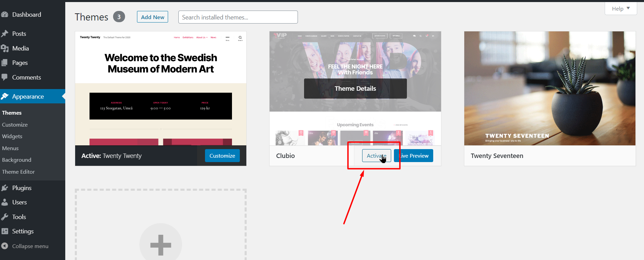Viewport: 644px width, 260px height.
Task: Click the Comments bubble icon
Action: pyautogui.click(x=5, y=77)
